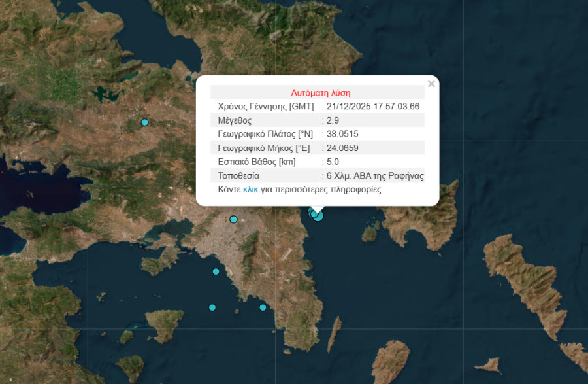Click the 'Γεωγραφικό Πλάτος [°N]' row label
This screenshot has height=384, width=588.
coord(265,134)
